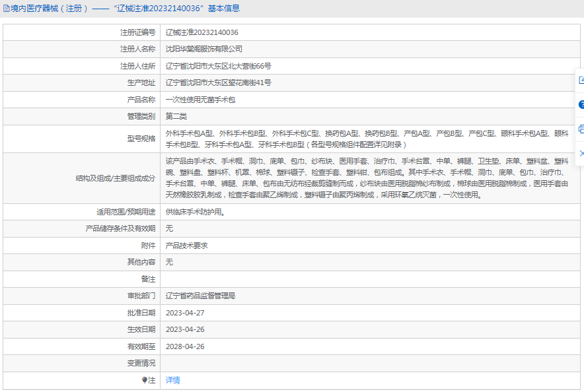Image resolution: width=584 pixels, height=392 pixels.
Task: Click approving department 辽宁省药品监督管理局
Action: coord(200,296)
